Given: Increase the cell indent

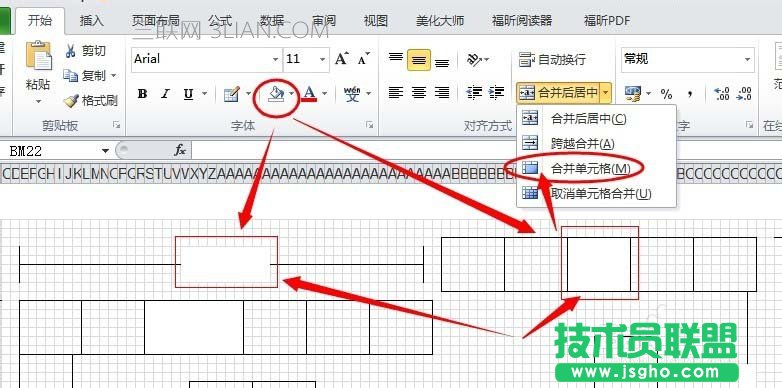Looking at the screenshot, I should pos(496,92).
